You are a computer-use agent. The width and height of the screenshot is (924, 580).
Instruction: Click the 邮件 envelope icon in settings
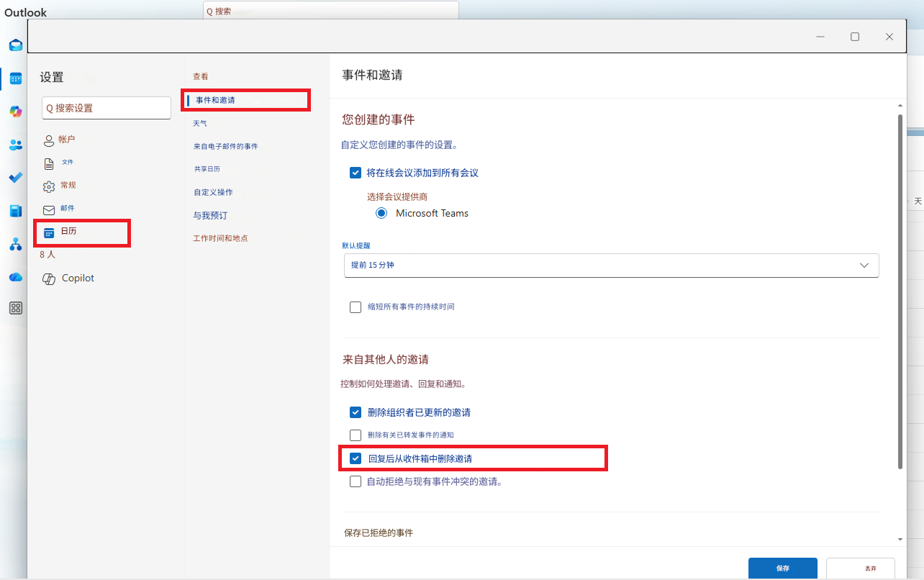(x=49, y=210)
